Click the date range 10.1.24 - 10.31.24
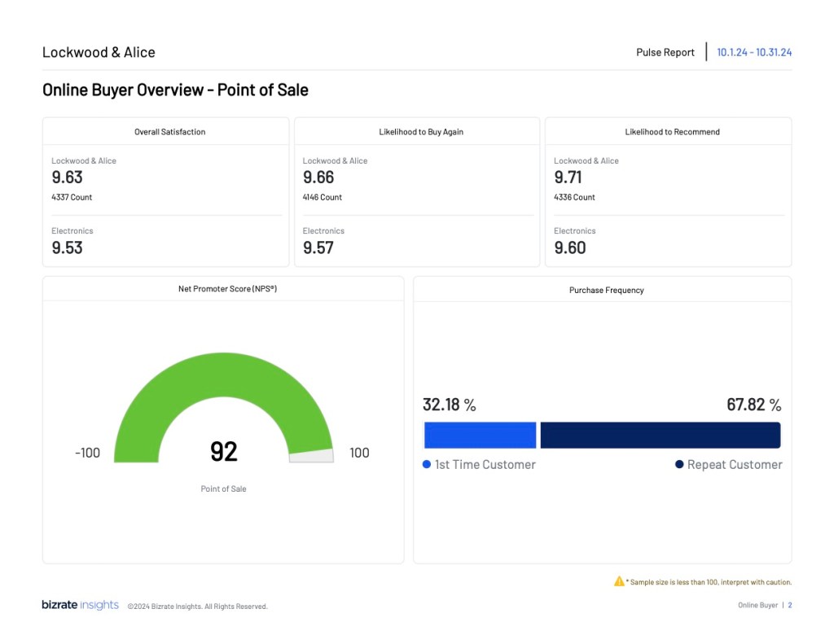The image size is (834, 644). (754, 52)
